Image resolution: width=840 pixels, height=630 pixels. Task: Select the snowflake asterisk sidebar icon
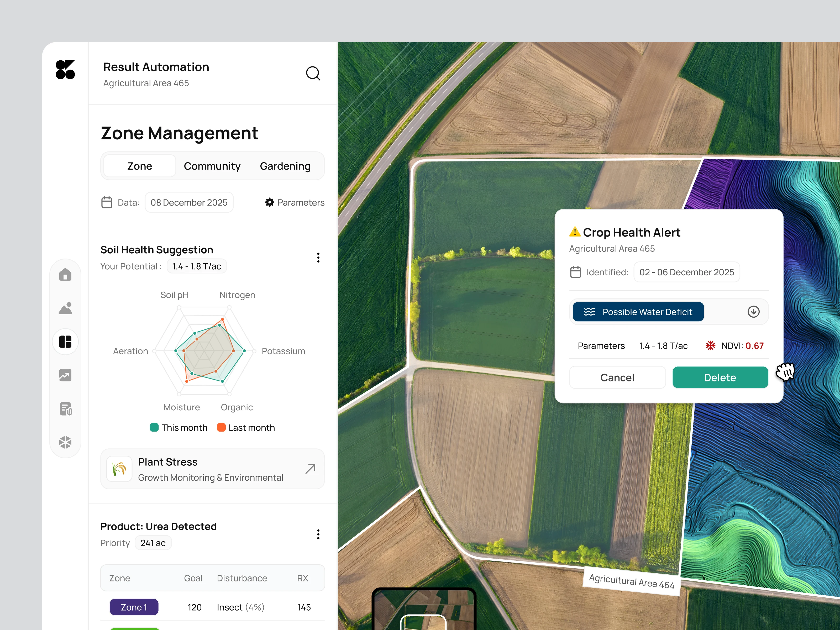[x=65, y=442]
